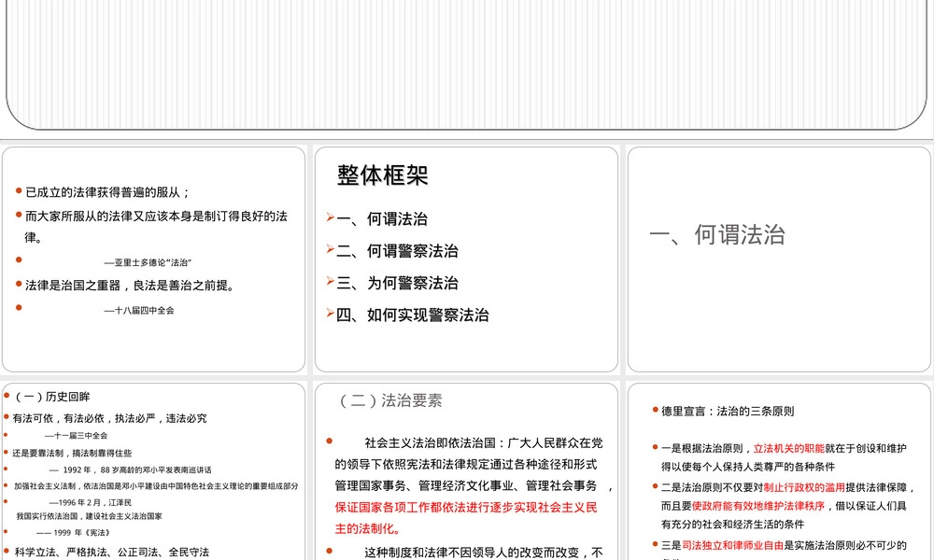Select outline item 一、何谓法治 in 整体框架 slide
Viewport: 934px width, 560px height.
382,219
